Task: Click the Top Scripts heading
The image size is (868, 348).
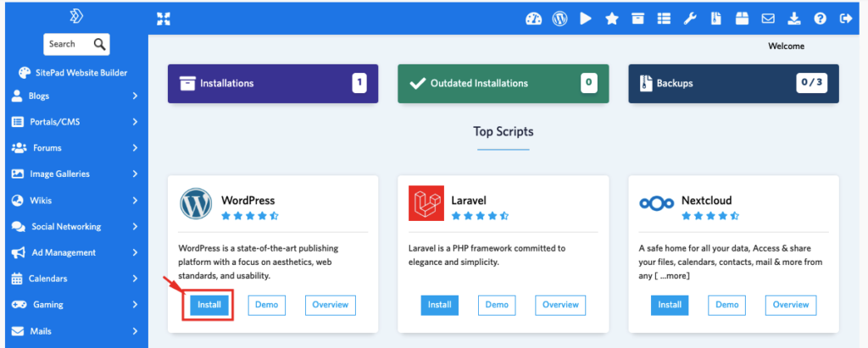Action: [504, 132]
